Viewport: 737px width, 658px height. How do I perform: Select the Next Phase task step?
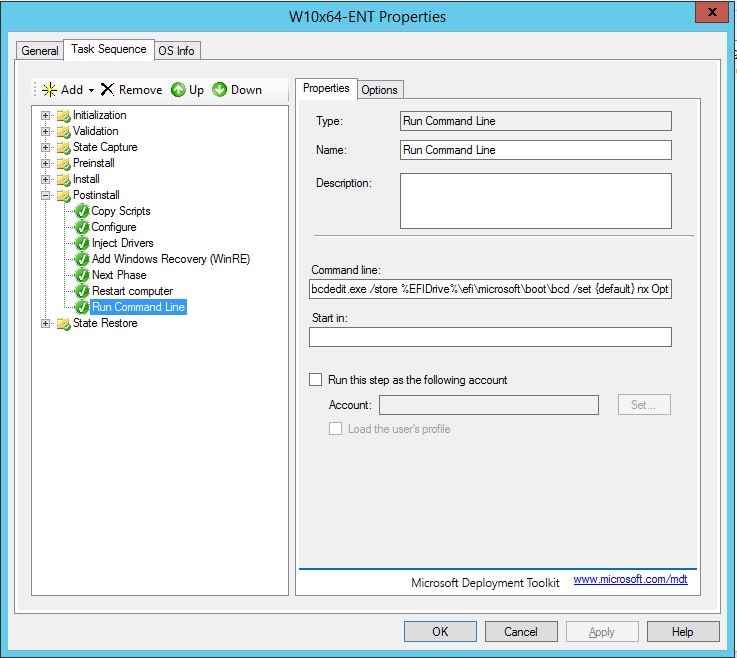click(x=118, y=275)
